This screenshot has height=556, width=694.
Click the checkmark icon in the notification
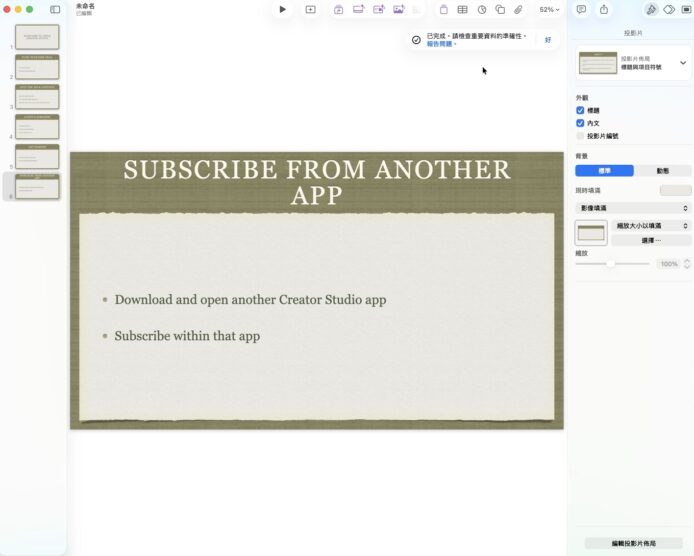pyautogui.click(x=416, y=40)
